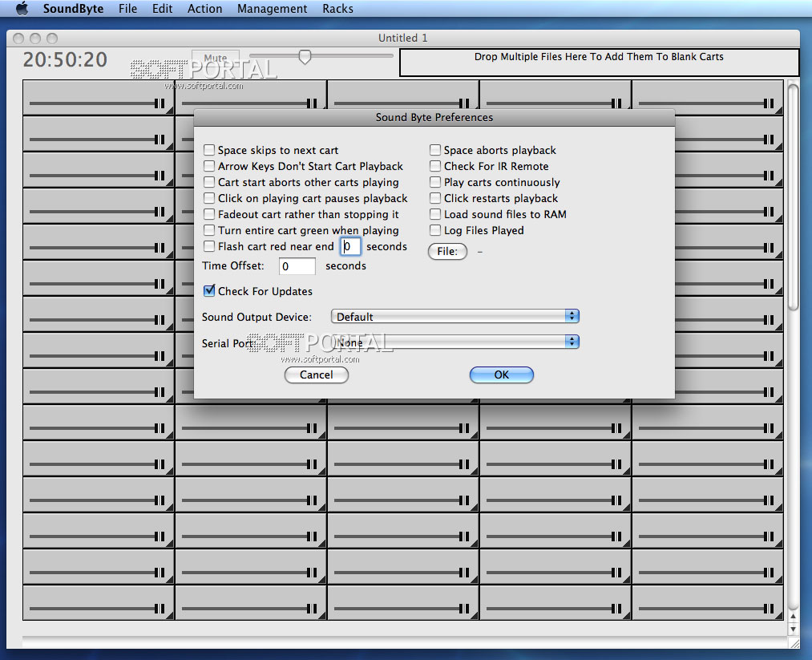
Task: Click pause icon on first row fourth cart
Action: 616,103
